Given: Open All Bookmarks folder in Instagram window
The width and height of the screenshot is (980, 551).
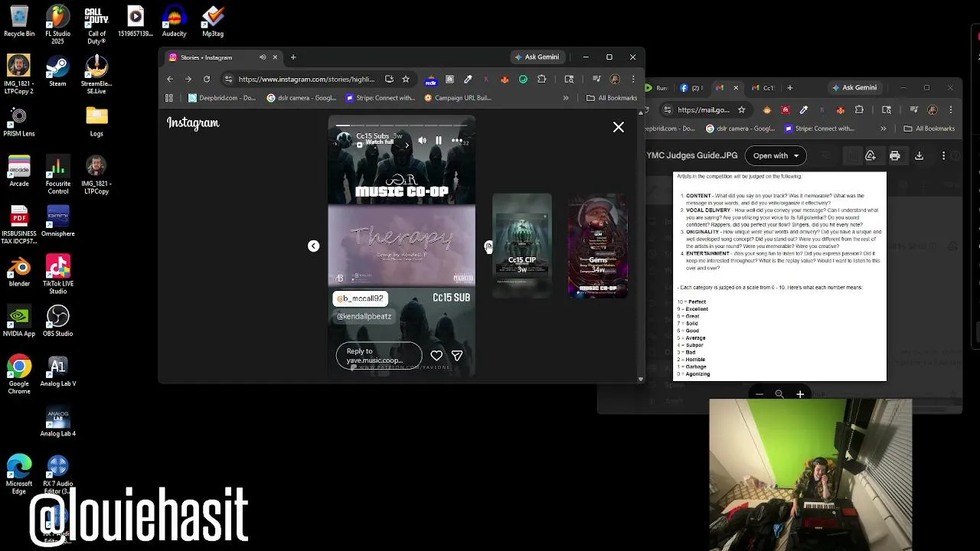Looking at the screenshot, I should point(612,98).
